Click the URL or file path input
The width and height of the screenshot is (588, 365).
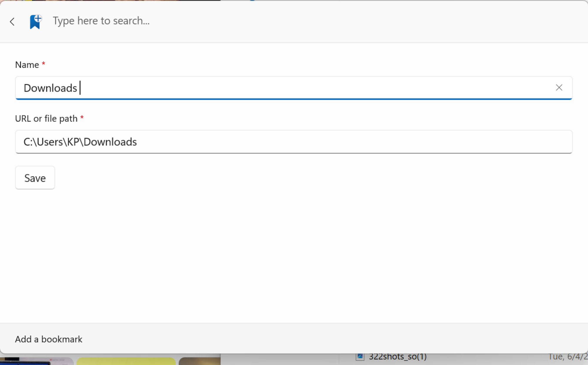(293, 142)
